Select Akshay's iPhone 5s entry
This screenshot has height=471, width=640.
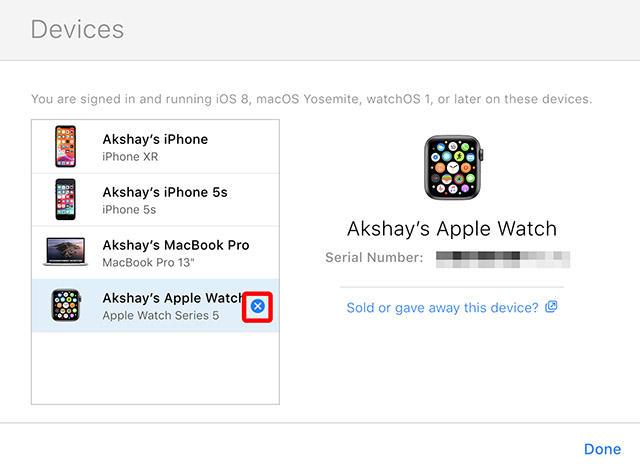pos(156,200)
